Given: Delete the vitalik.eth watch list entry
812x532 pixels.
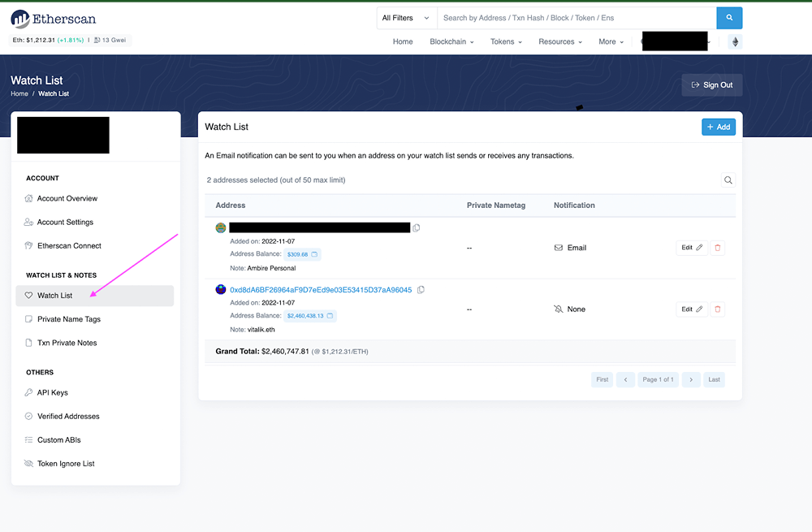Looking at the screenshot, I should click(717, 309).
